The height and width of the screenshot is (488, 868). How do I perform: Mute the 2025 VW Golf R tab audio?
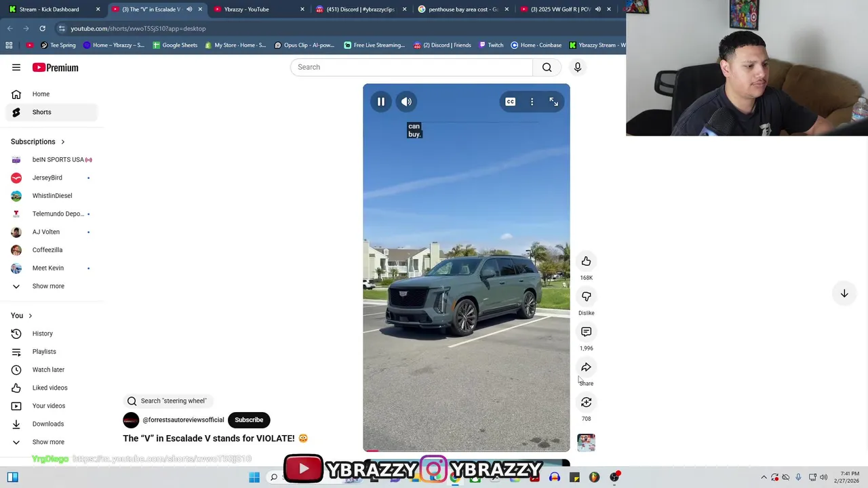click(x=597, y=9)
